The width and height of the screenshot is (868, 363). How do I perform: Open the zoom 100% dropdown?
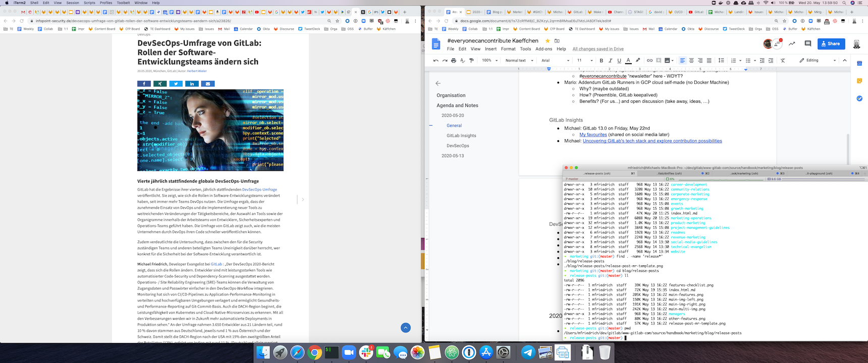point(490,60)
